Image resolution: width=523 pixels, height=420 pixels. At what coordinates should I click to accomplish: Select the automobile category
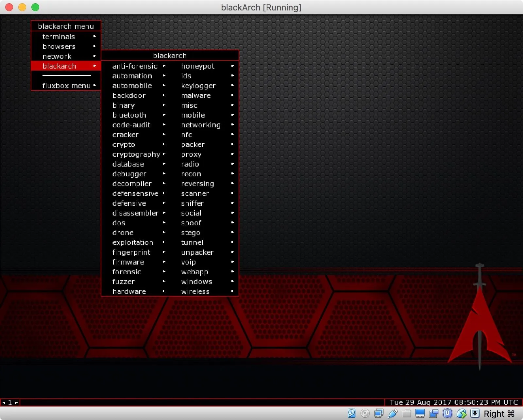click(136, 86)
